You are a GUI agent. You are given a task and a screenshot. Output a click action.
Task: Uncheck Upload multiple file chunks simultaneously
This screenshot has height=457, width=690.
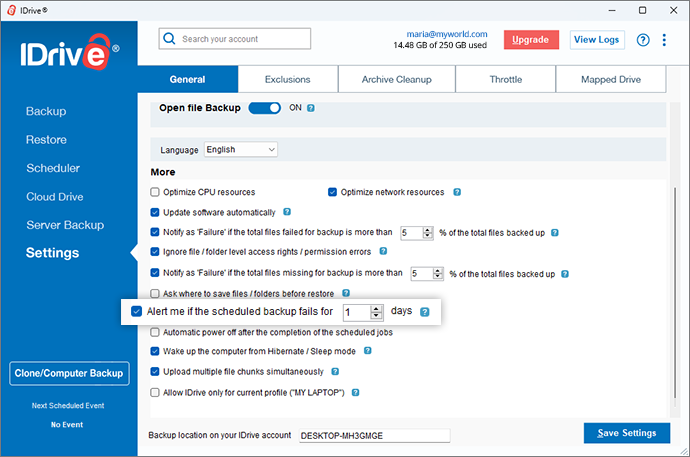(x=155, y=372)
